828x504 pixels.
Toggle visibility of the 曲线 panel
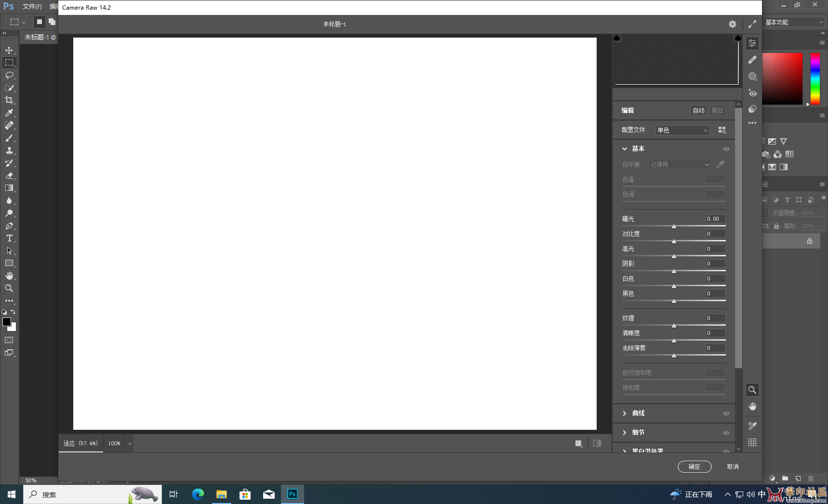(726, 413)
